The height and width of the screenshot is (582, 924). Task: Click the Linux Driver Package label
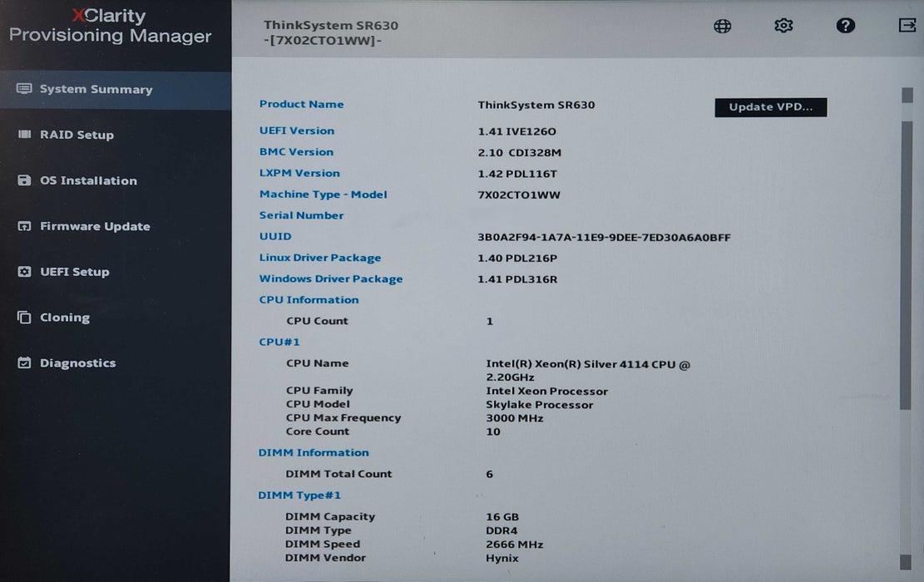click(320, 258)
